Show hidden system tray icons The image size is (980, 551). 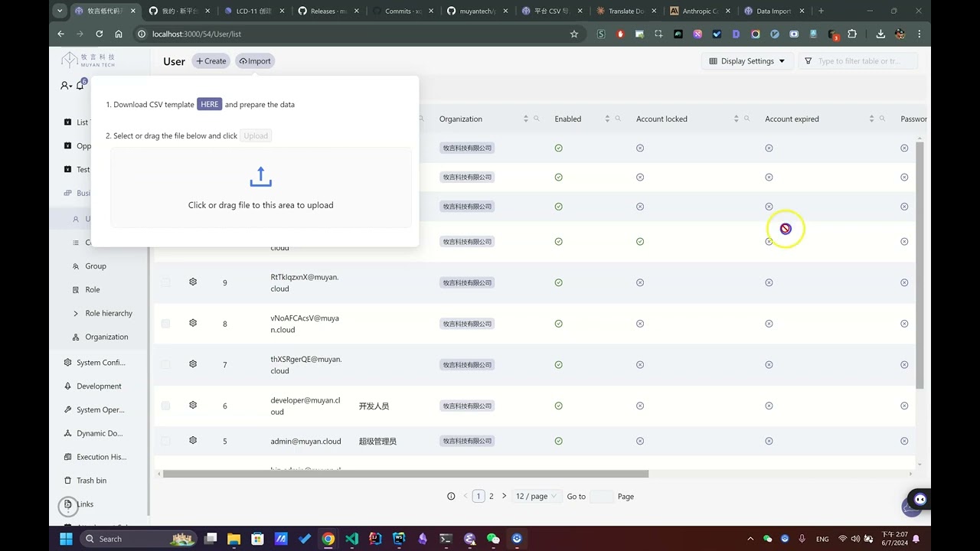pos(750,539)
